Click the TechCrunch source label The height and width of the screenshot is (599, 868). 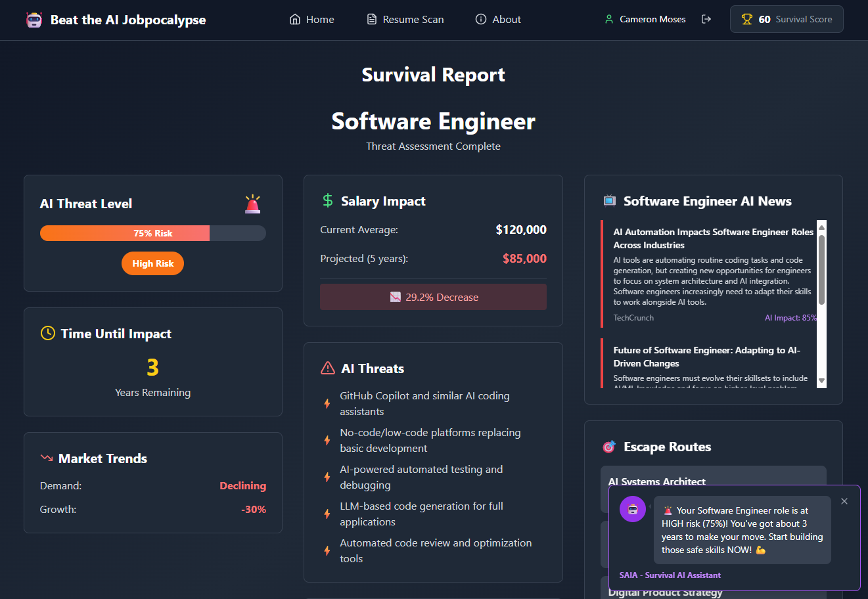pos(633,318)
